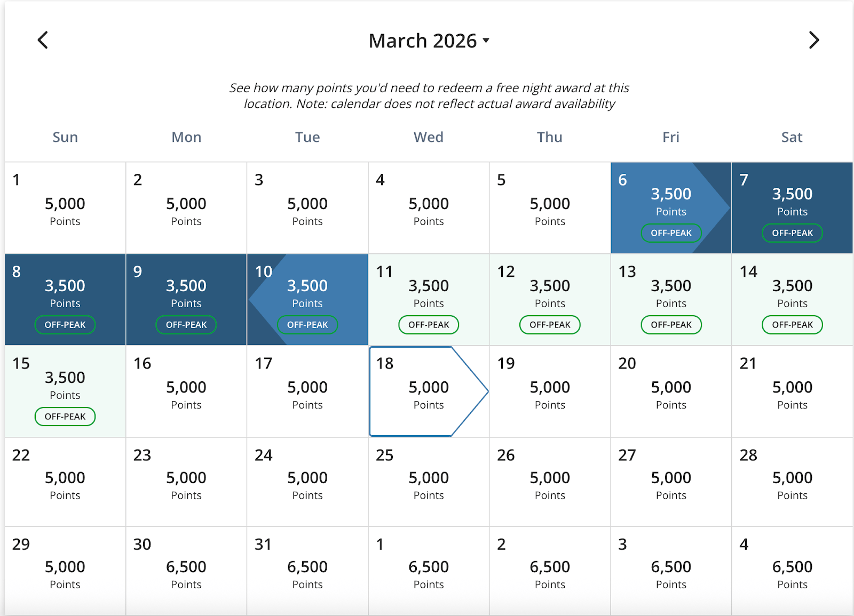Open the March 2026 month dropdown

(x=429, y=41)
